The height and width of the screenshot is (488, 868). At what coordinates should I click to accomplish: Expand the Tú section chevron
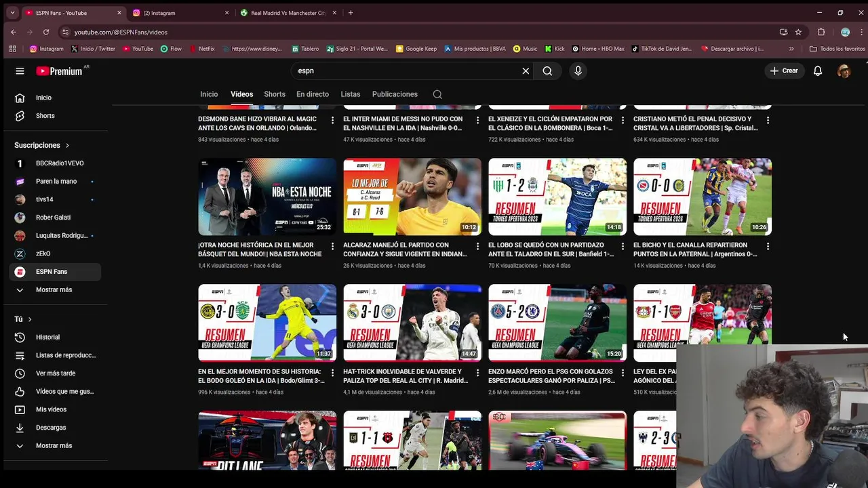[30, 319]
